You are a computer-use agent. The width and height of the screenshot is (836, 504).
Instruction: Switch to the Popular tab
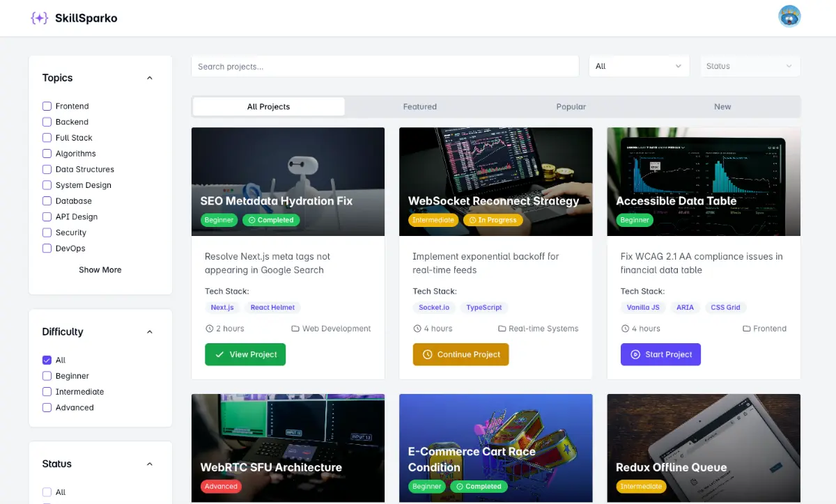[x=571, y=107]
